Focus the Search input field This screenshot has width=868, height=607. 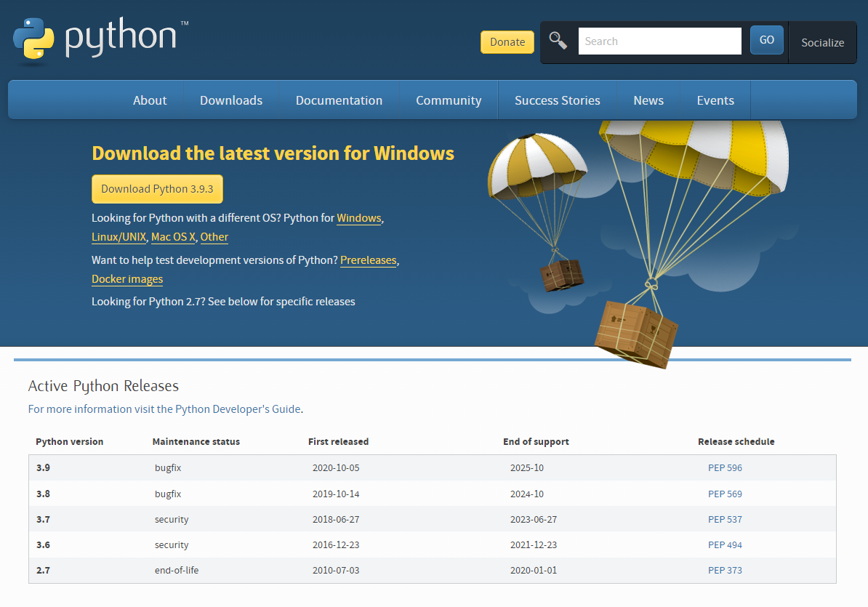pos(659,41)
